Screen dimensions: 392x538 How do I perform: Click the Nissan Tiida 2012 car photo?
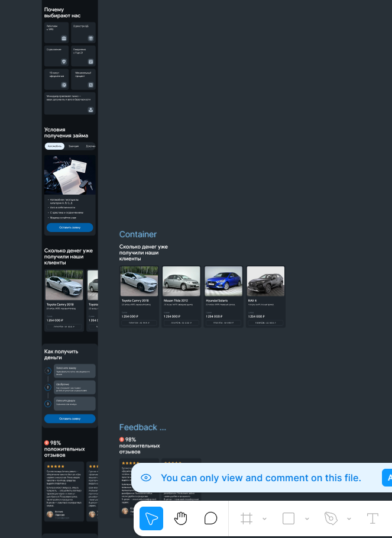point(182,281)
